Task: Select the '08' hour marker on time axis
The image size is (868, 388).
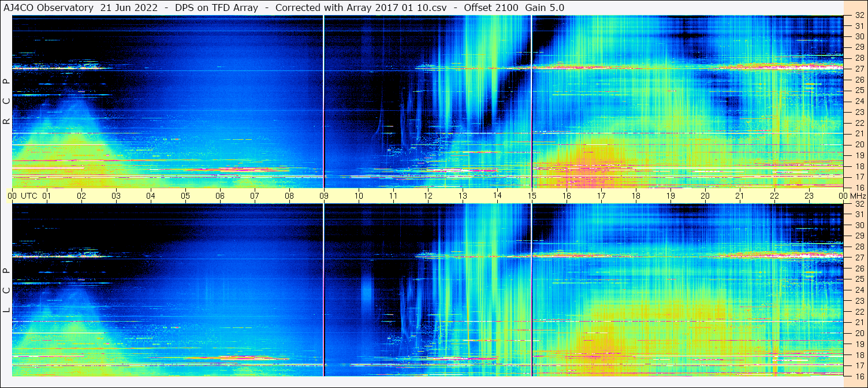Action: pos(289,196)
